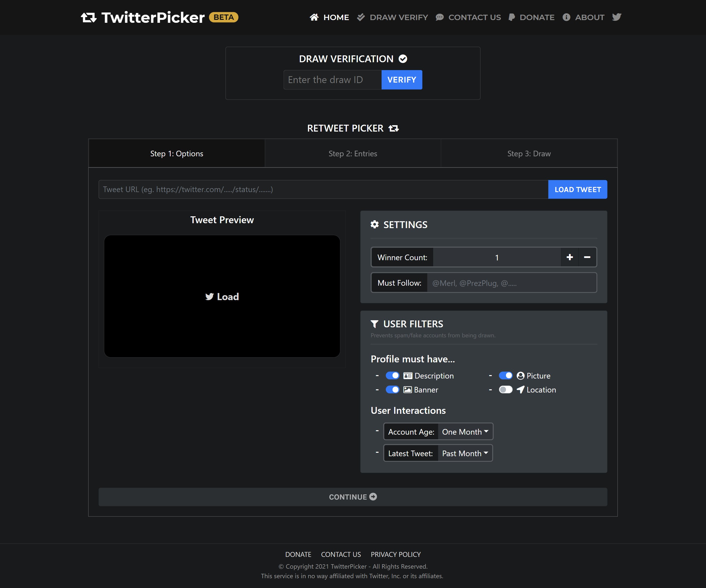
Task: Click the 'Profile must have...' heading
Action: point(413,359)
